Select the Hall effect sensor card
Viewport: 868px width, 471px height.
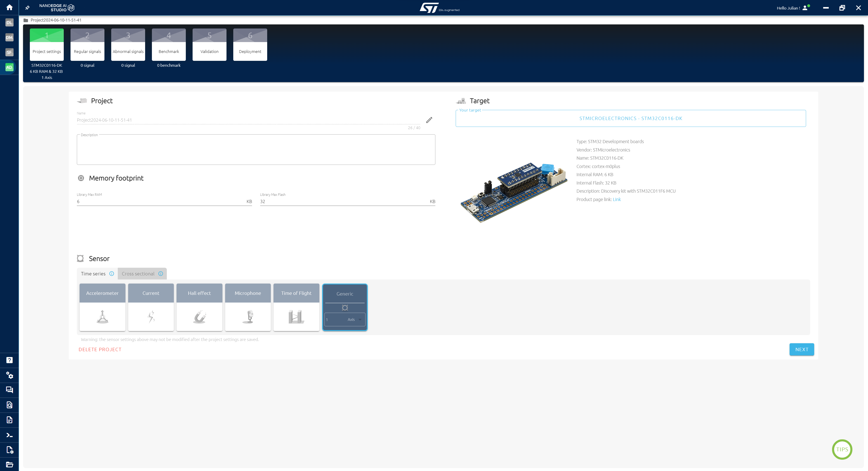pos(199,307)
